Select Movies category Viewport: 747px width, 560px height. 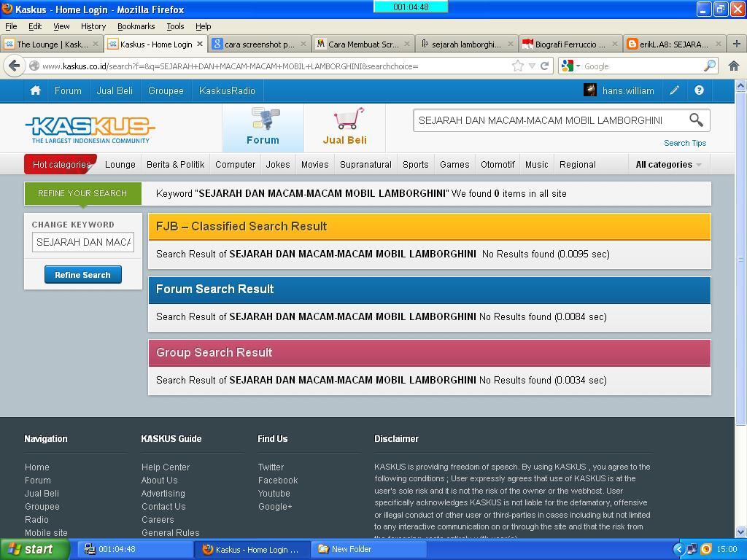click(315, 165)
